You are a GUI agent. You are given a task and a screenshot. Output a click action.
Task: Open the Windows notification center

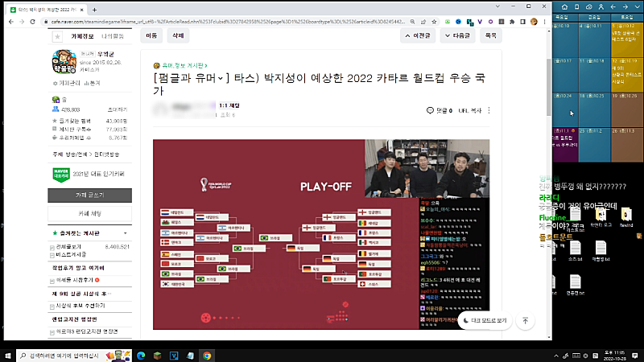click(635, 356)
